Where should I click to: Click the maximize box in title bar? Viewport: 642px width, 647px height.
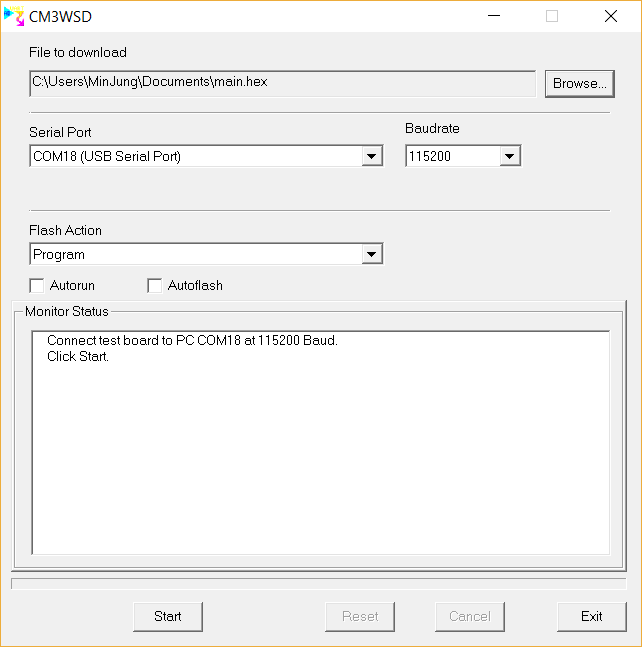coord(552,16)
